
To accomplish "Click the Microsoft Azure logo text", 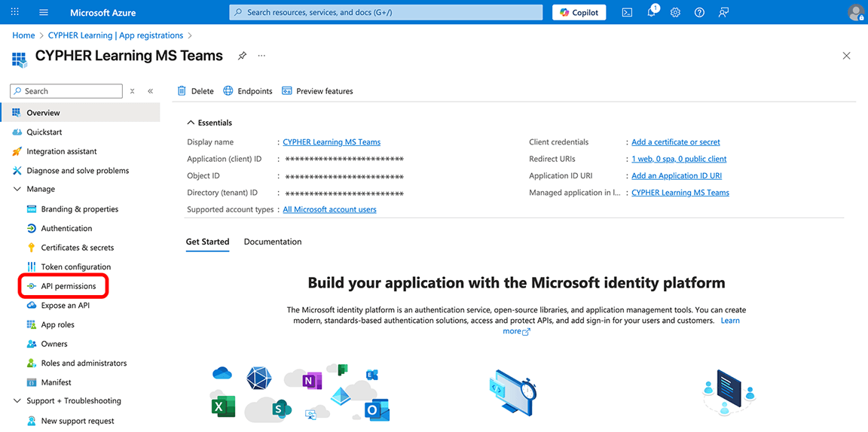I will [x=103, y=12].
